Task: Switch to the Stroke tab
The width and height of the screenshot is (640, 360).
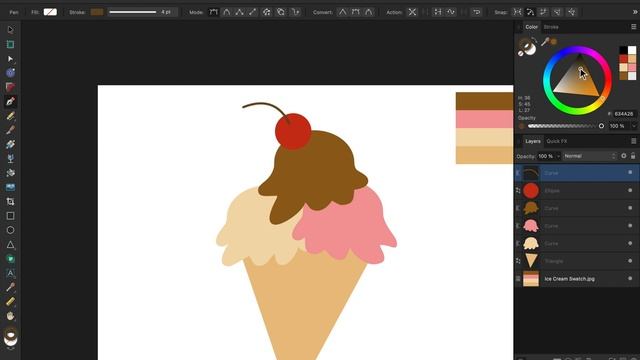Action: point(551,27)
